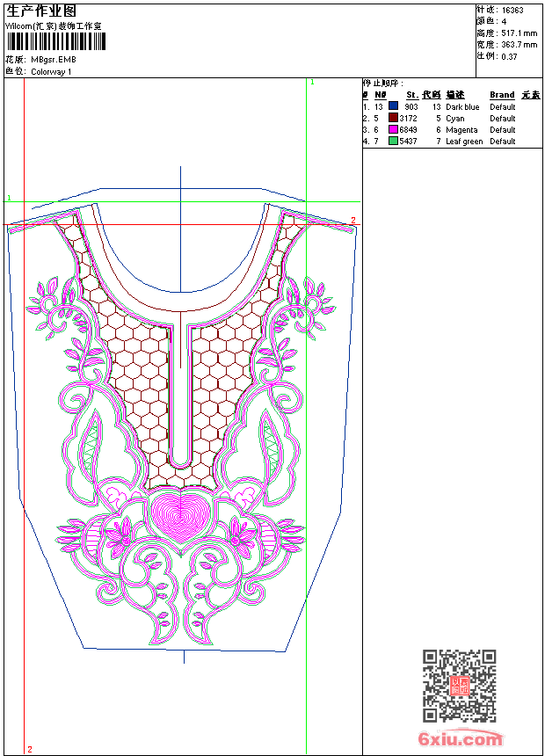
Task: Click the MBgsr.EMB file name
Action: [x=54, y=60]
